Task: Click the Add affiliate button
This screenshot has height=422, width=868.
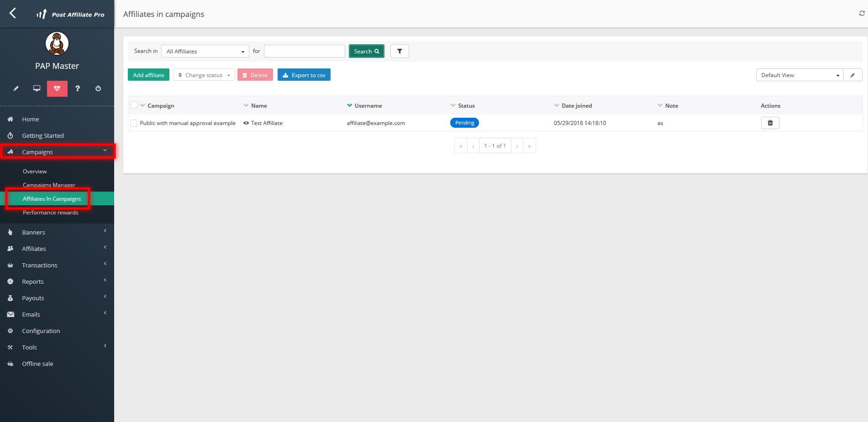Action: pos(148,75)
